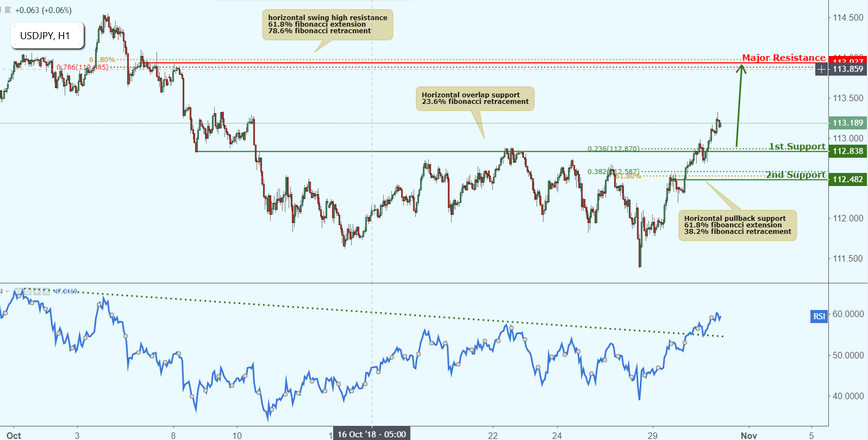Screen dimensions: 868x440
Task: Click the plus button beside 113.859 price
Action: 821,69
